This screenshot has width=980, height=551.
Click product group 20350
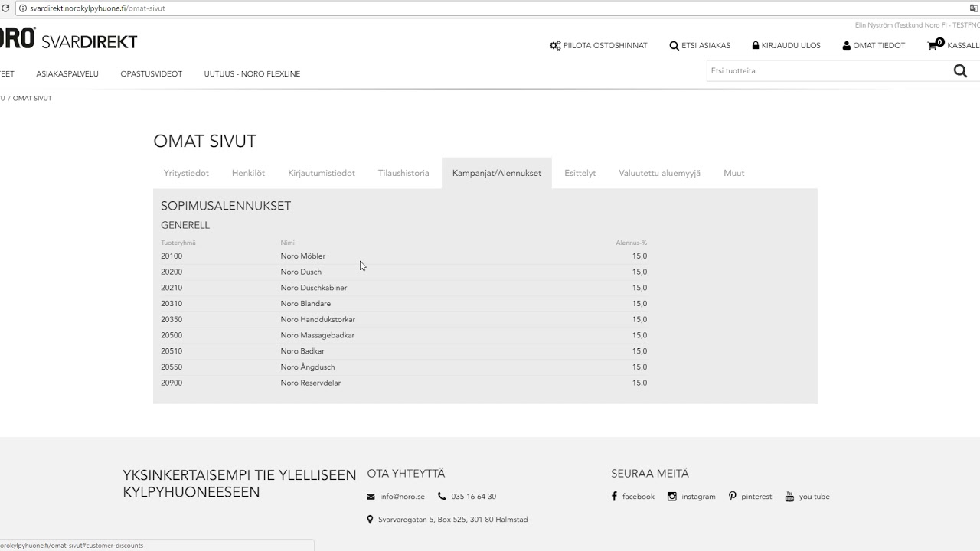click(171, 320)
